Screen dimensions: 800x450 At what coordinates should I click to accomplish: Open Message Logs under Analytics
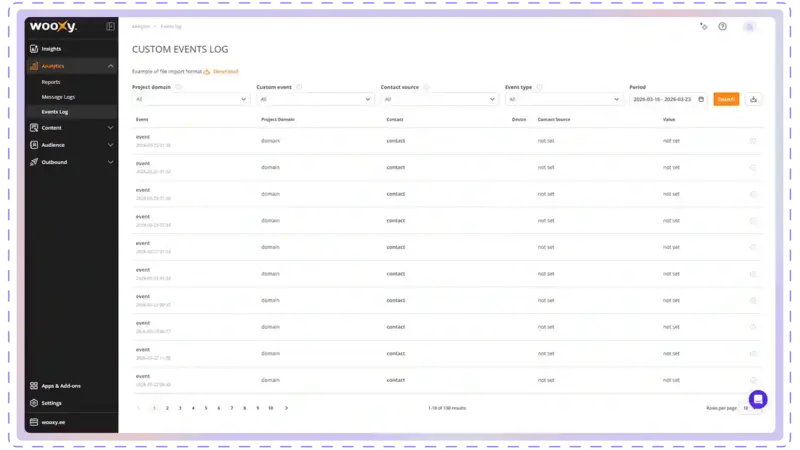58,97
